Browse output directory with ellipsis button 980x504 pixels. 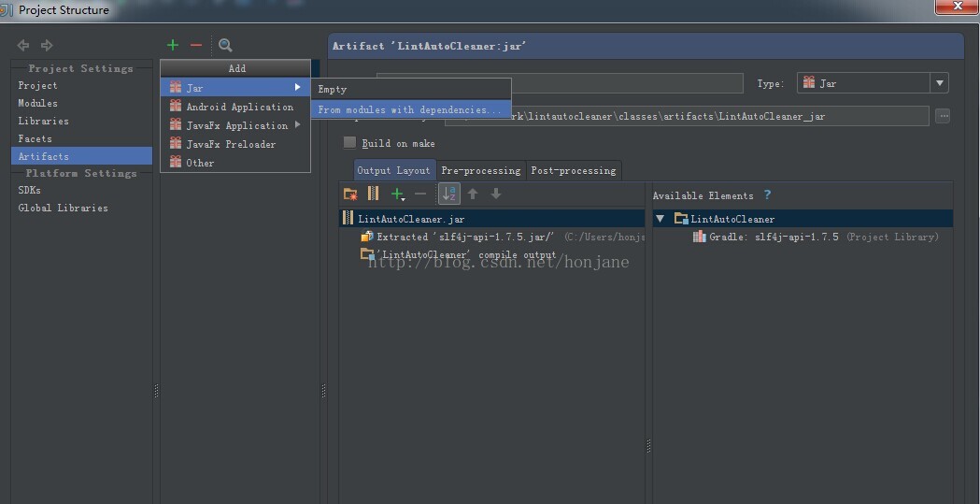click(x=944, y=116)
